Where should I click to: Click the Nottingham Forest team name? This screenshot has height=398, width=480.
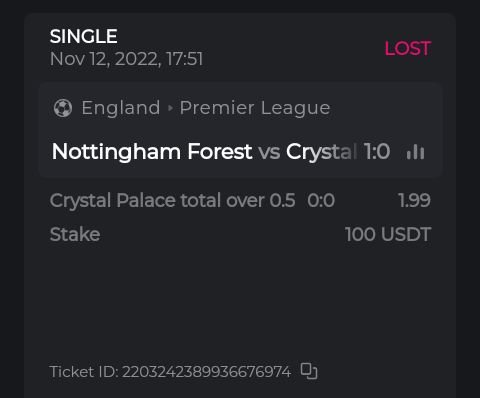point(152,152)
